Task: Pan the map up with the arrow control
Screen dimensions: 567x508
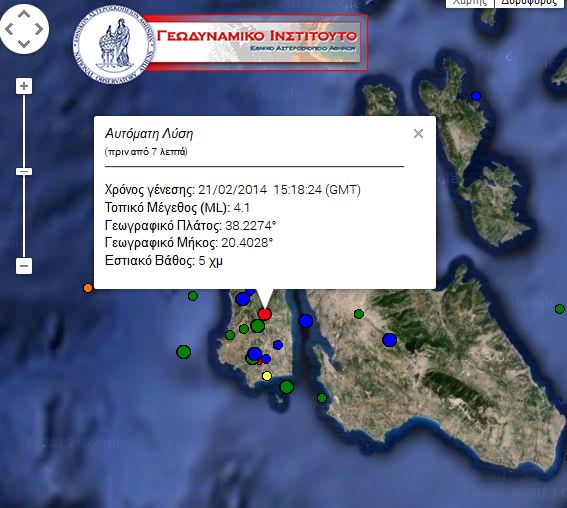Action: point(24,14)
